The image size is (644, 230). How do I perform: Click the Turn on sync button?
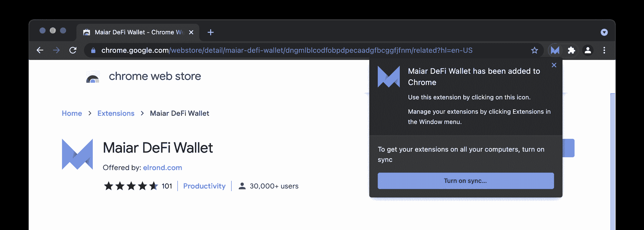pos(466,181)
